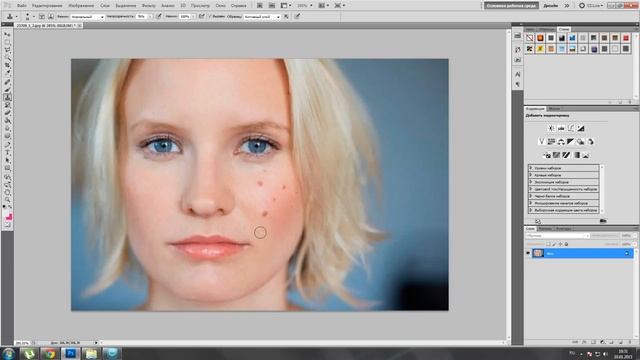
Task: Add a layer mask in Layers panel
Action: coord(593,342)
